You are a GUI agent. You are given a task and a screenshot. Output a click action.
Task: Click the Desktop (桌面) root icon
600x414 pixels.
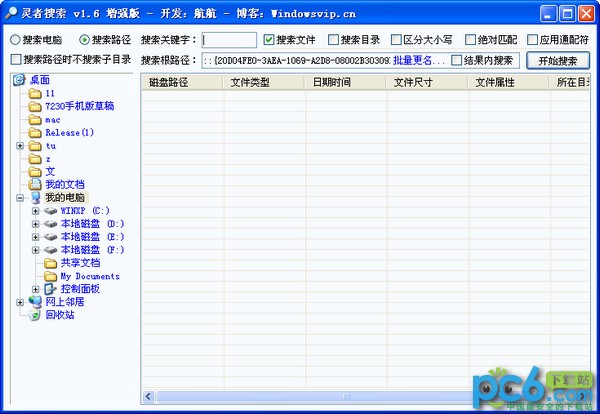(x=19, y=80)
